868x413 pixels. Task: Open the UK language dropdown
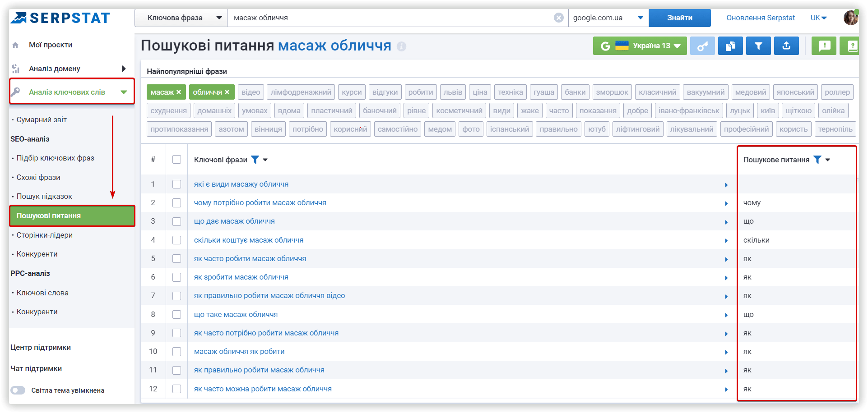click(818, 18)
